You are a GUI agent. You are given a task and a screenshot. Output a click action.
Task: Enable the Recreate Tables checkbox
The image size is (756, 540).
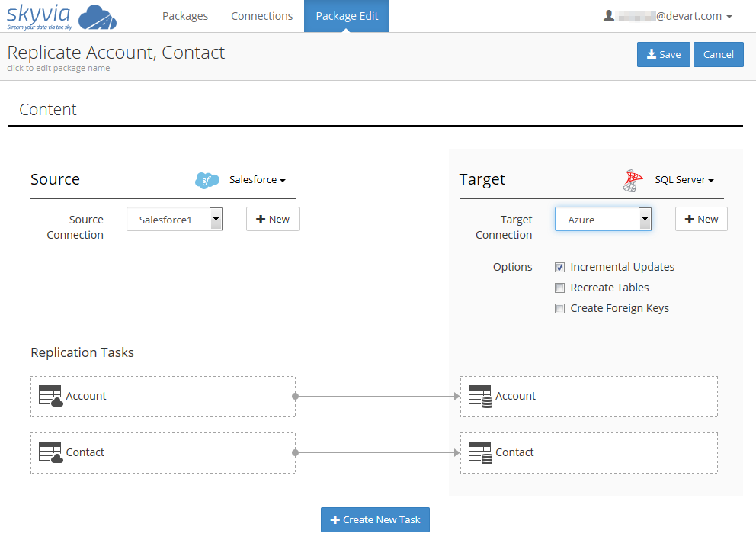[x=560, y=288]
